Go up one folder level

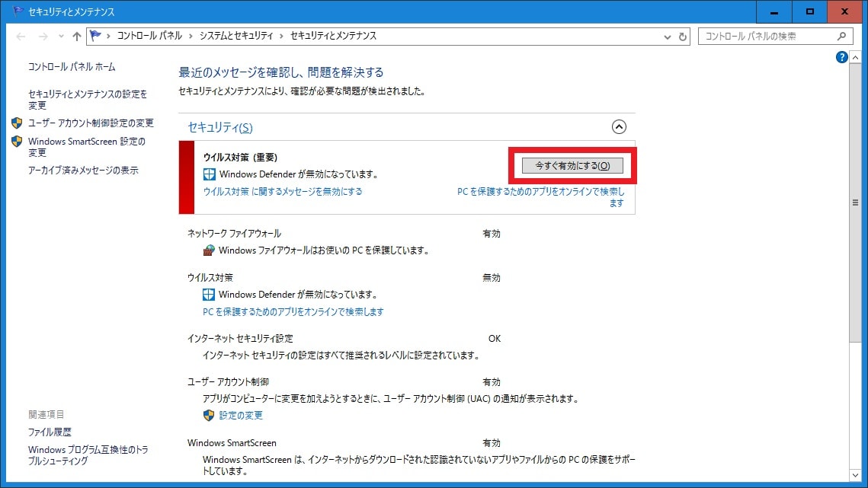(76, 37)
